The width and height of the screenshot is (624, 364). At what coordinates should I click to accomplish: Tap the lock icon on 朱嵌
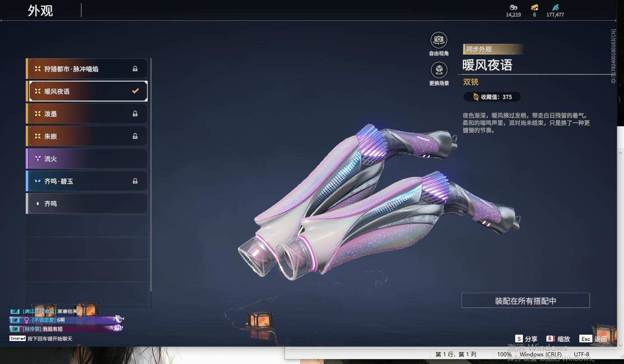(x=135, y=136)
